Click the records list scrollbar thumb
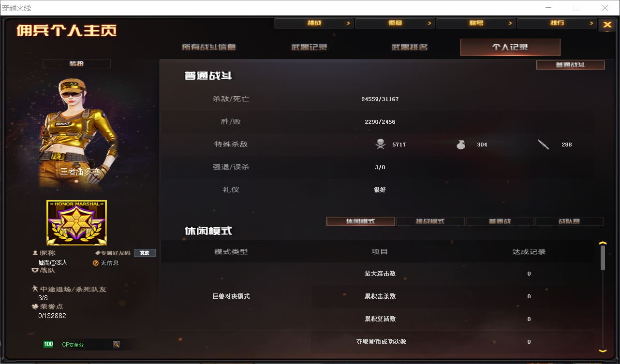This screenshot has width=620, height=364. tap(603, 258)
